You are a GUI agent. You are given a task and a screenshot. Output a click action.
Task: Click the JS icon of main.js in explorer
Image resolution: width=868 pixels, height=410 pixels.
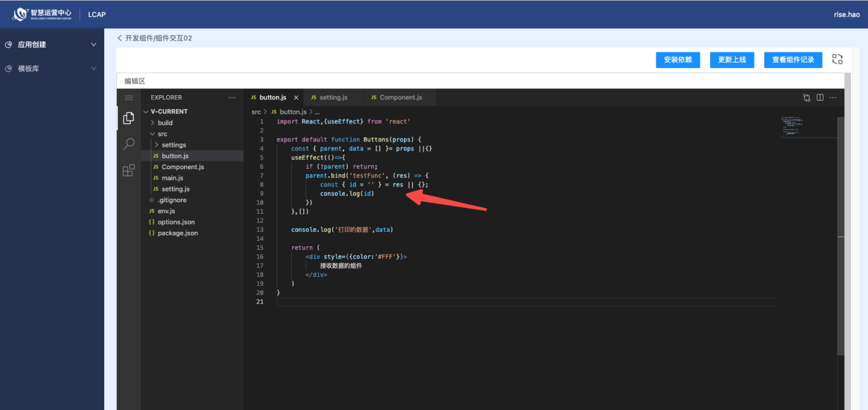pos(156,178)
